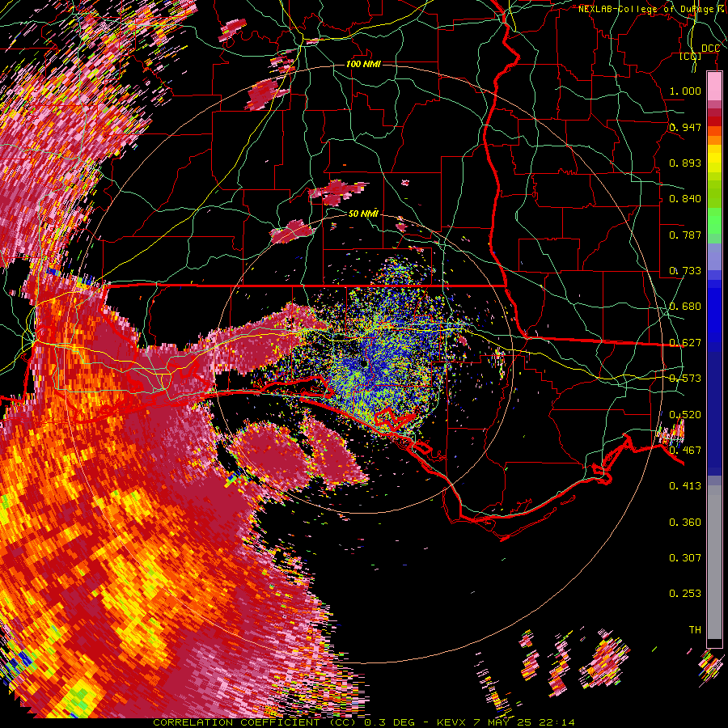Click the DCC label above the color scale
This screenshot has width=728, height=728.
pyautogui.click(x=710, y=49)
